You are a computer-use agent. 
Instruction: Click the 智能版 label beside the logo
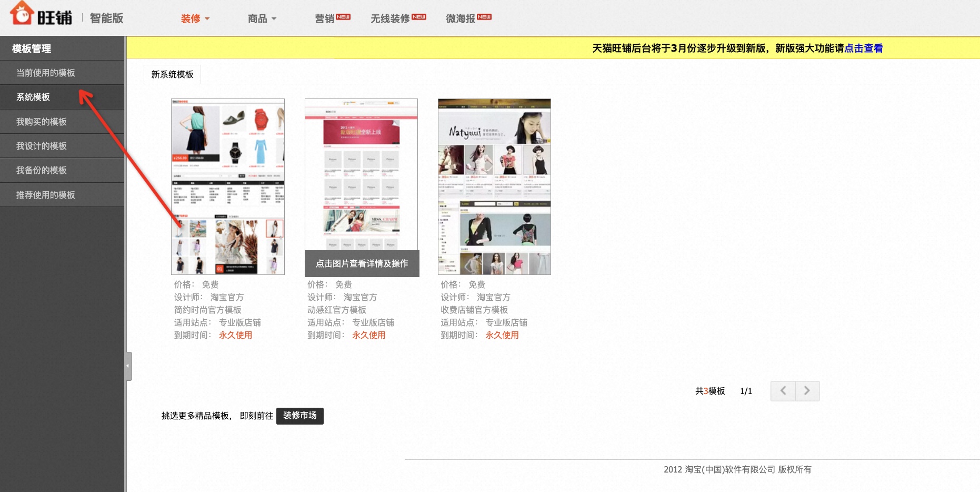(106, 18)
